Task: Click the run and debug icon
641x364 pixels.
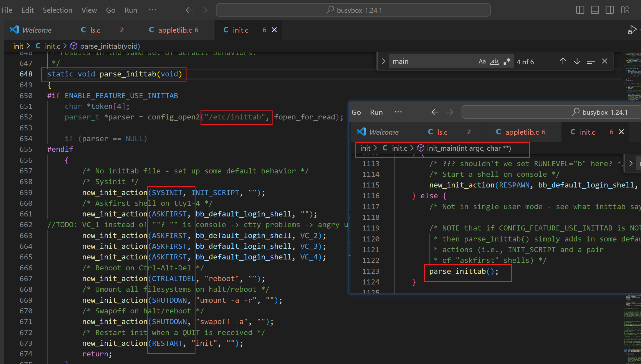Action: tap(632, 30)
